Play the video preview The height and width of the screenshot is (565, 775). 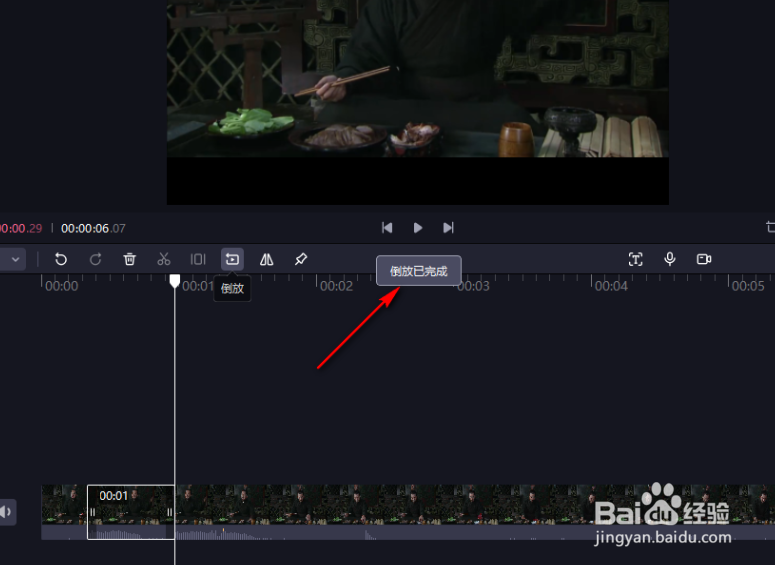tap(418, 227)
